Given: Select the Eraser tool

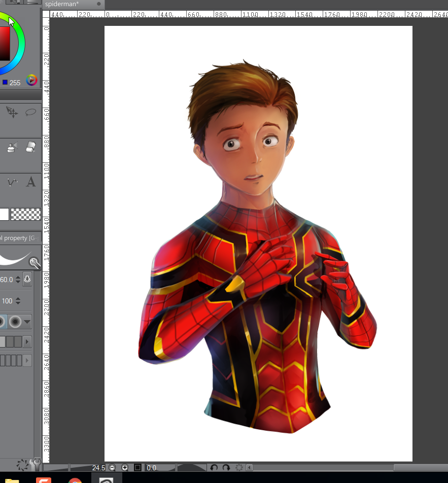Looking at the screenshot, I should (x=30, y=147).
